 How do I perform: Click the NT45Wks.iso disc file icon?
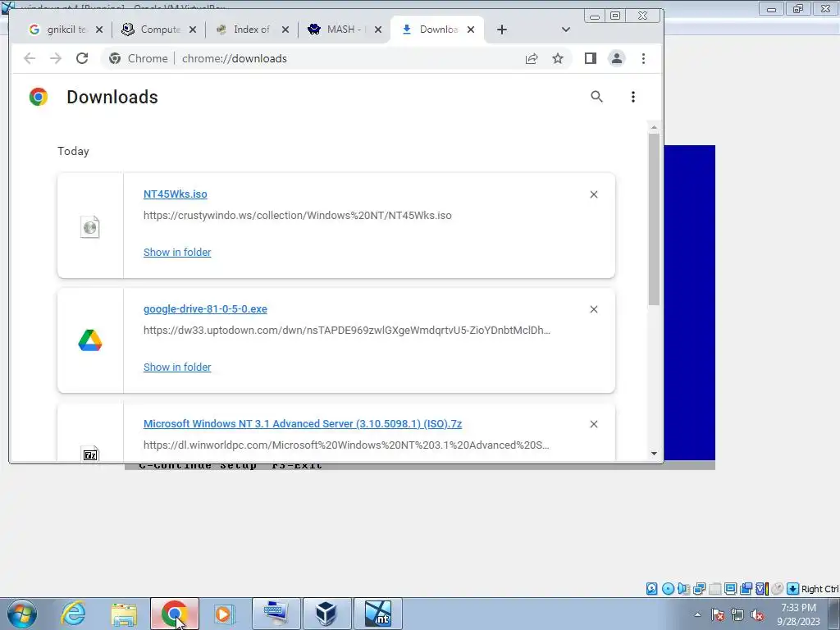[x=90, y=226]
